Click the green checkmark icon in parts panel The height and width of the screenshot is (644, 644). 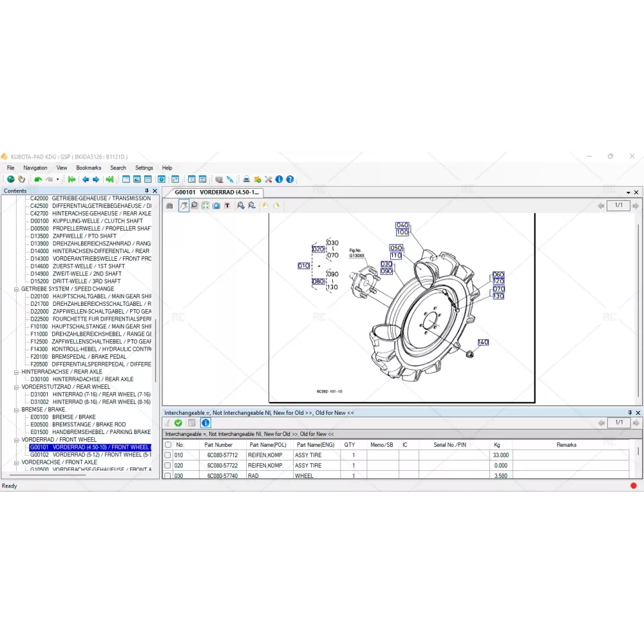pyautogui.click(x=178, y=423)
